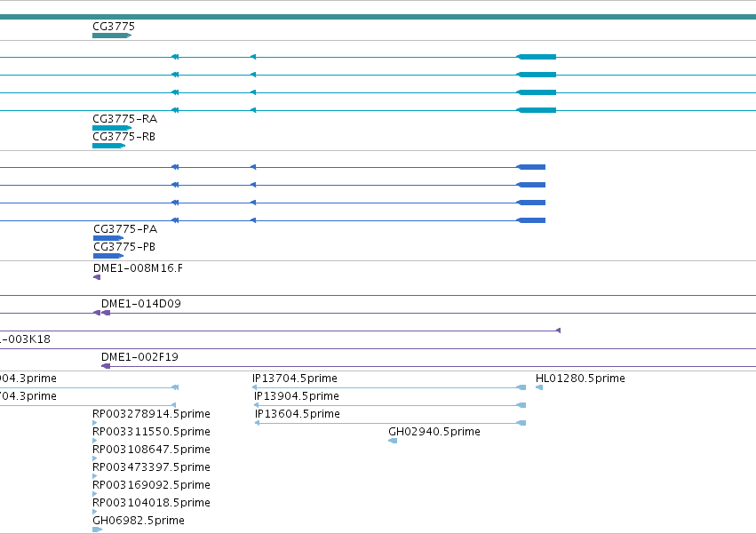The width and height of the screenshot is (756, 534).
Task: Click the RP003169092.5prime label
Action: (x=151, y=485)
